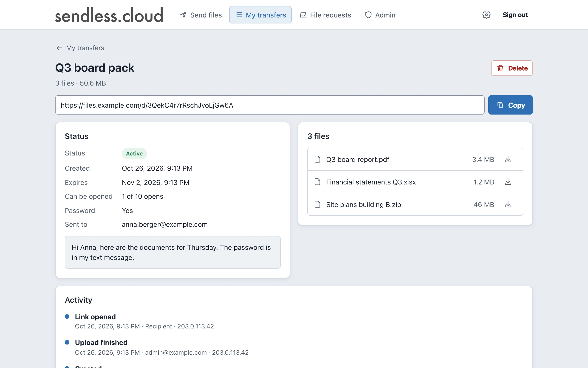This screenshot has height=368, width=588.
Task: Click the Password Yes value
Action: [127, 210]
